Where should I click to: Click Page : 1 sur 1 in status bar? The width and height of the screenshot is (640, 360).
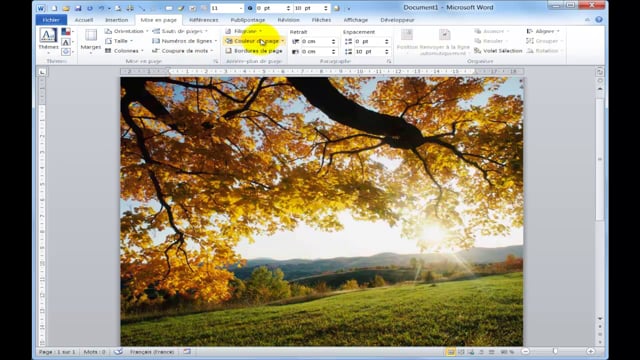click(x=57, y=351)
